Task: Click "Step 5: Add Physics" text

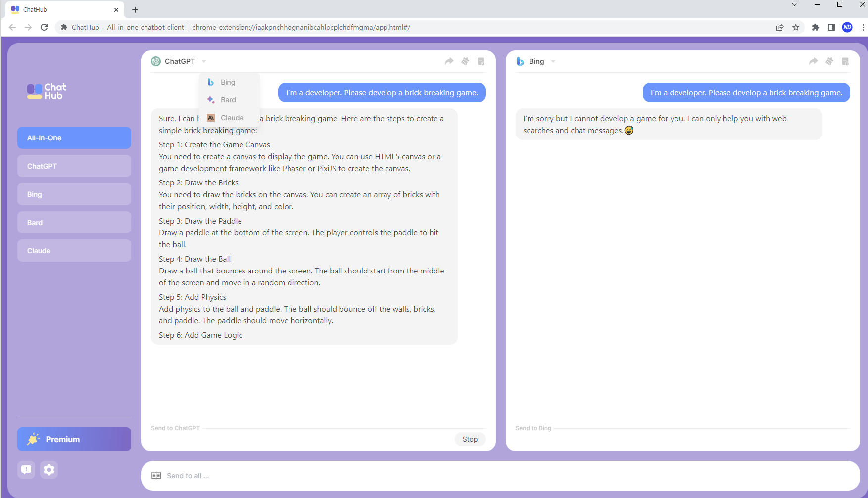Action: click(193, 297)
